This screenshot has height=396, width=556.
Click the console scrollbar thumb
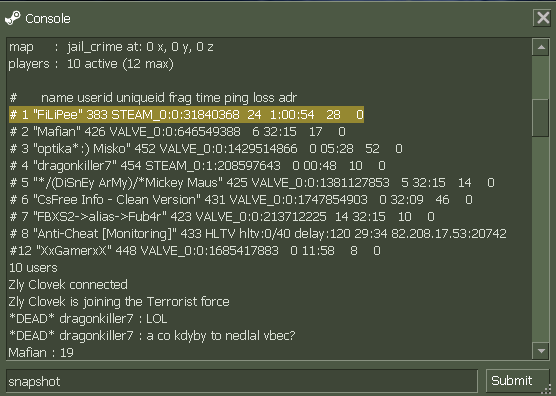(541, 118)
